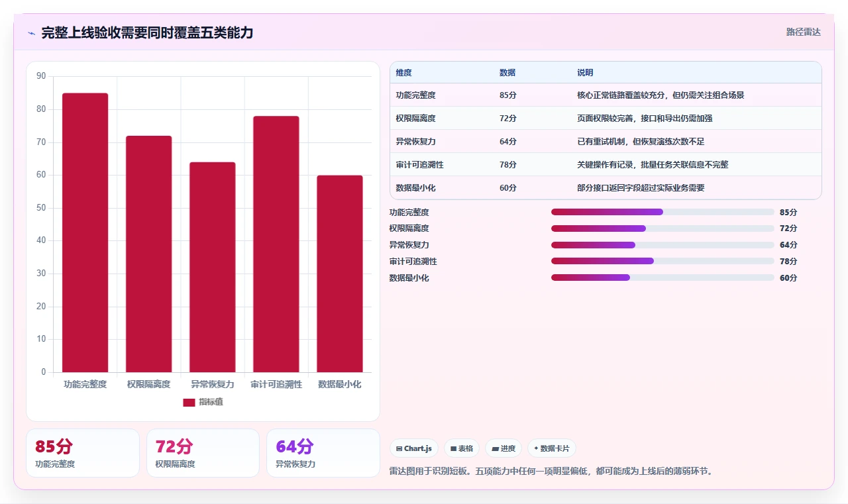Click the y-axis tick label 50
Screen dimensions: 848x504
pyautogui.click(x=41, y=208)
